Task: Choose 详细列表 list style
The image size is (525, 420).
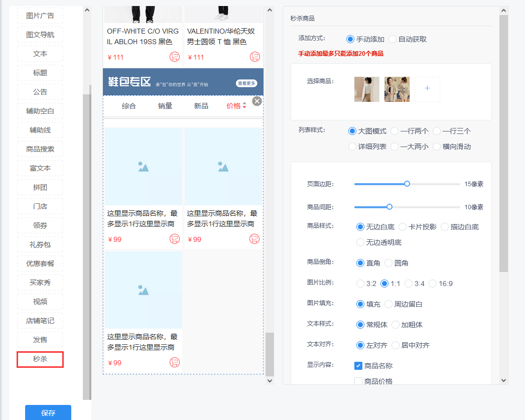Action: pos(352,147)
